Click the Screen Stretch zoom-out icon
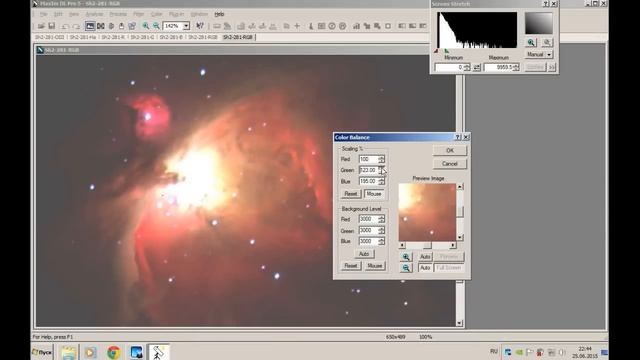This screenshot has width=640, height=360. point(547,42)
